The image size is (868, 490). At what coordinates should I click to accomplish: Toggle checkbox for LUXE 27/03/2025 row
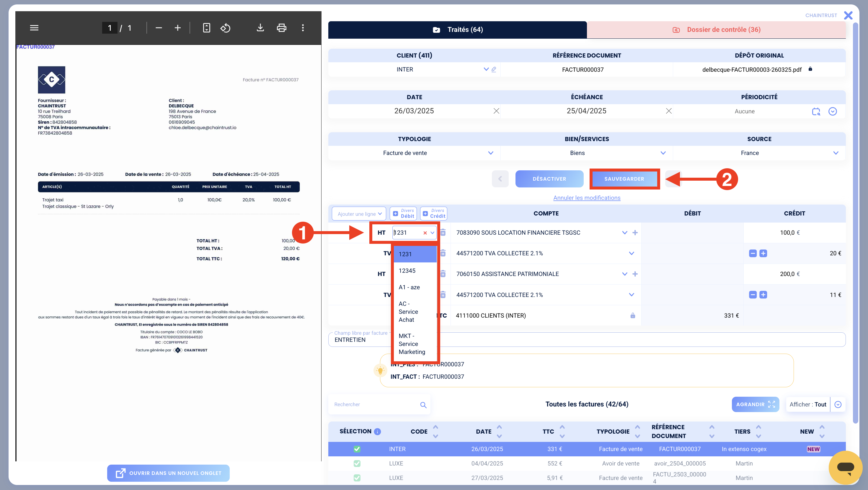click(357, 478)
